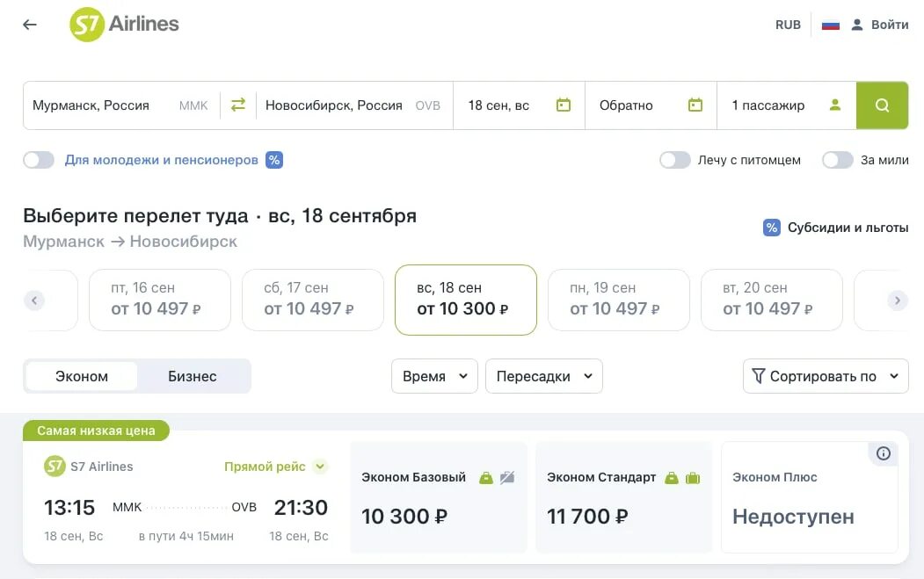This screenshot has width=924, height=579.
Task: Expand Прямой рейс details chevron
Action: (320, 467)
